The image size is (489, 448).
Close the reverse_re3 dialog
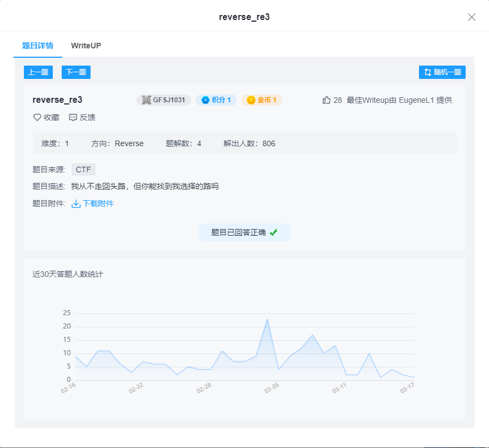click(472, 17)
